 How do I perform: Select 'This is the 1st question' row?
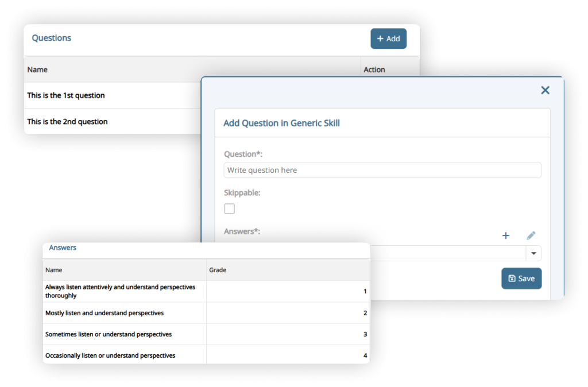click(x=66, y=95)
